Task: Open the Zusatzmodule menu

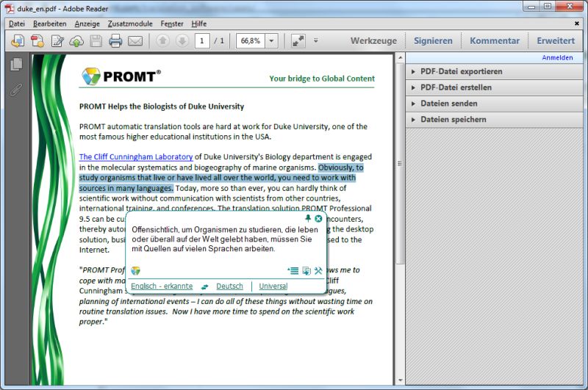Action: point(130,24)
